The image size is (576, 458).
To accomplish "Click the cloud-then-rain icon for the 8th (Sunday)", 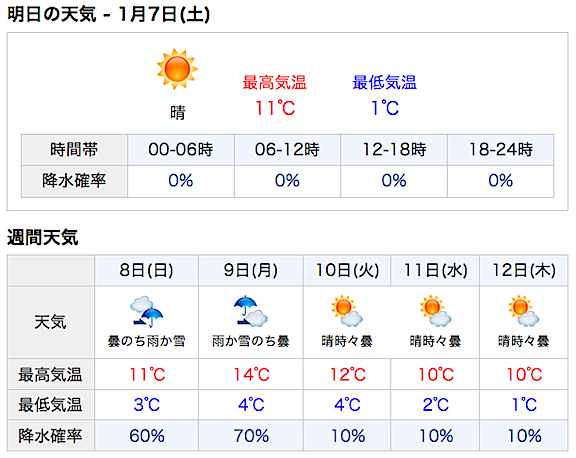I will (x=146, y=312).
